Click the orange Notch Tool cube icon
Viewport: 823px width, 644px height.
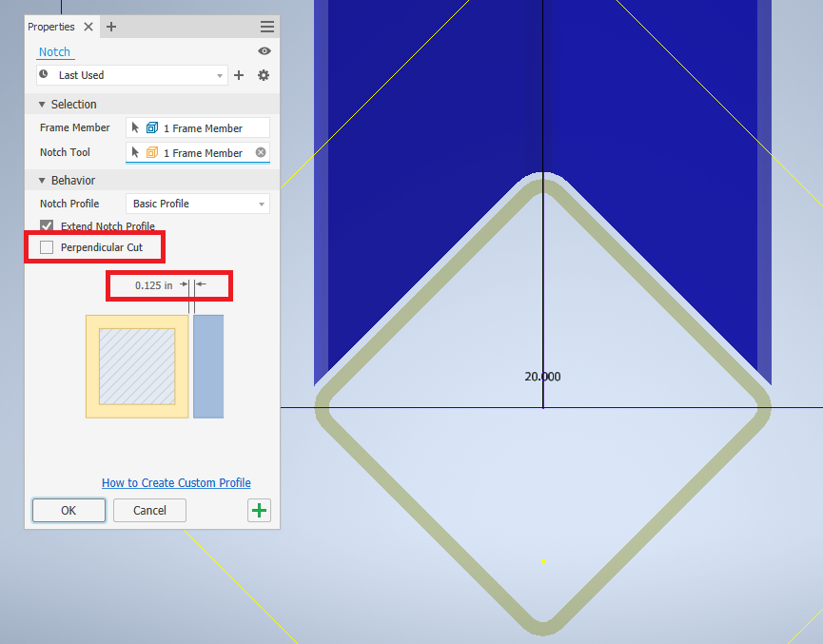pyautogui.click(x=154, y=152)
